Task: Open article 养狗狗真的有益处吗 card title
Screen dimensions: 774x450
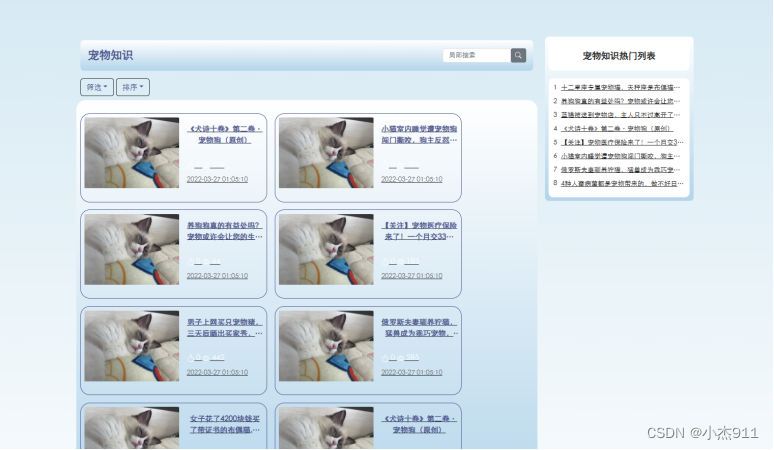Action: click(x=225, y=231)
